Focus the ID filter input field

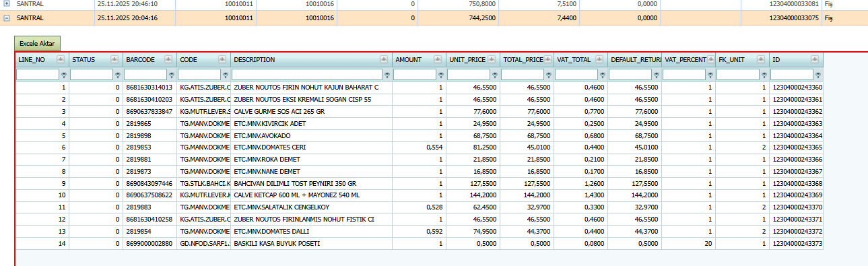(x=792, y=75)
